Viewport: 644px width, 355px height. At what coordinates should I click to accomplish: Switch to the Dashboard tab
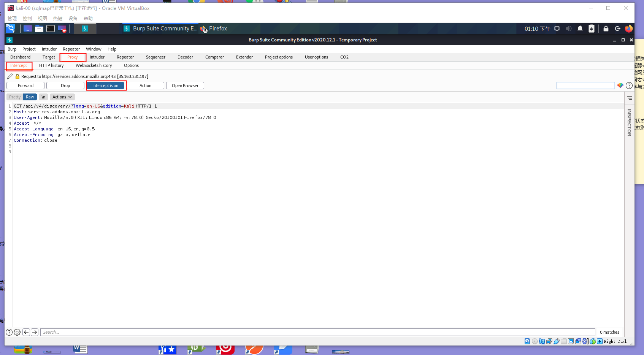tap(21, 57)
